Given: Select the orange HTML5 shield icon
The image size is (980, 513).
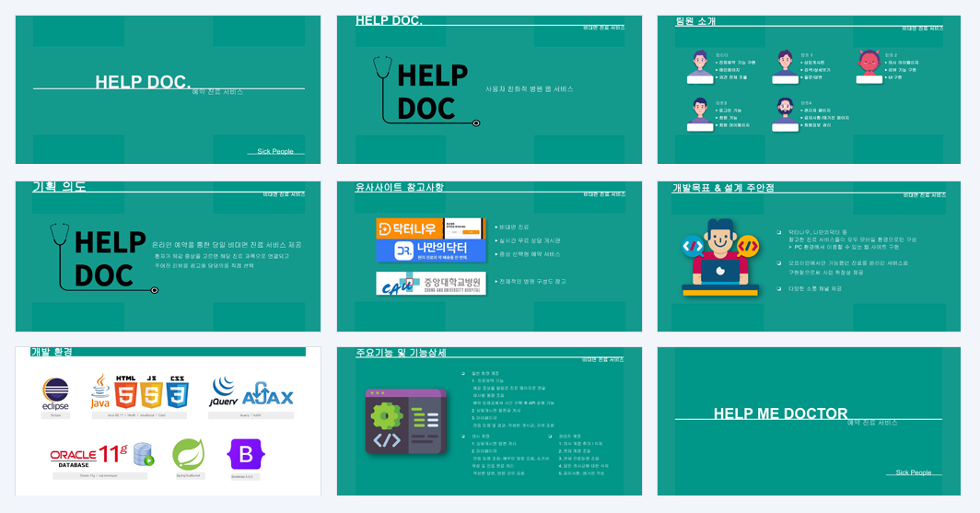Looking at the screenshot, I should 125,391.
